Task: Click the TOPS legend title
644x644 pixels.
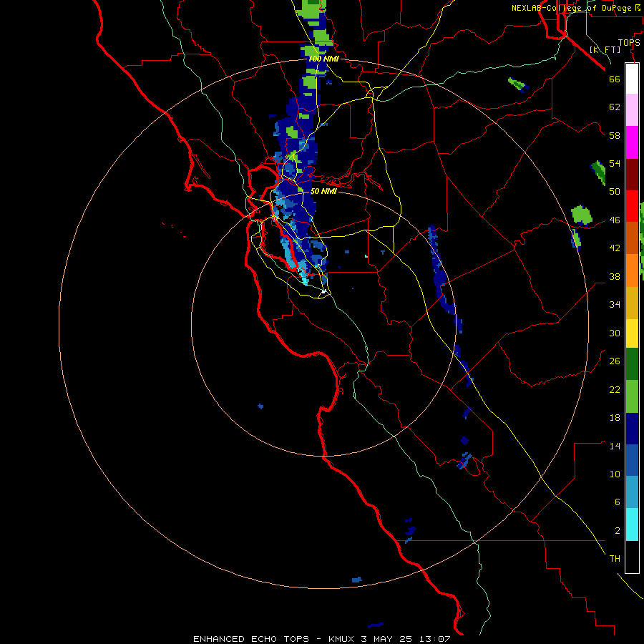Action: click(629, 43)
